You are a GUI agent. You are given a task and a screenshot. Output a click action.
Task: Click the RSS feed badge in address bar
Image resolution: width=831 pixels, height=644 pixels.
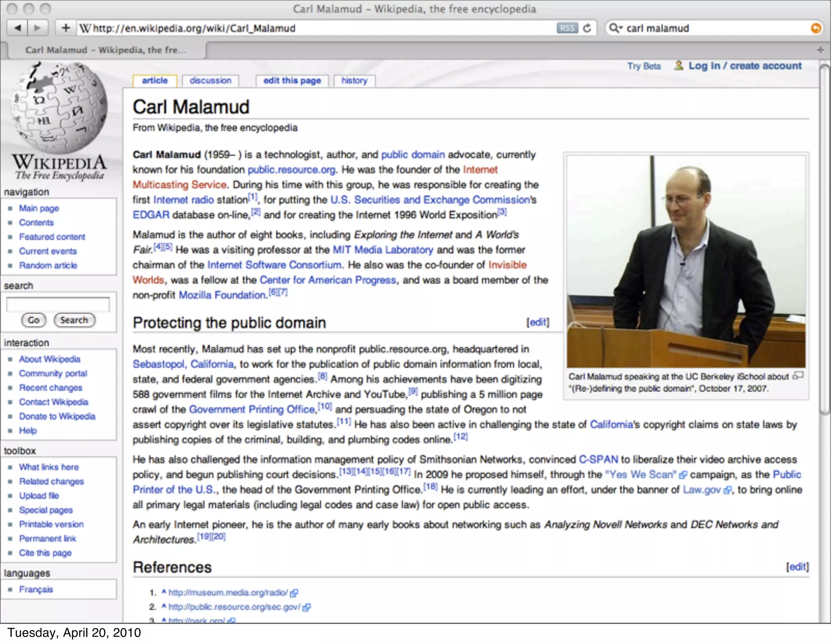[x=567, y=28]
